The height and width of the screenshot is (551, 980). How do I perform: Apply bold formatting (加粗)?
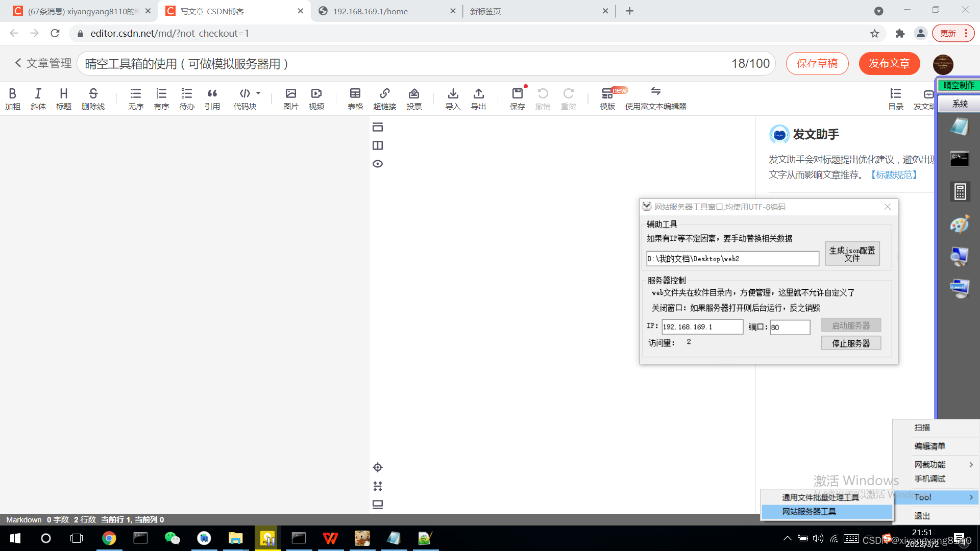click(13, 98)
